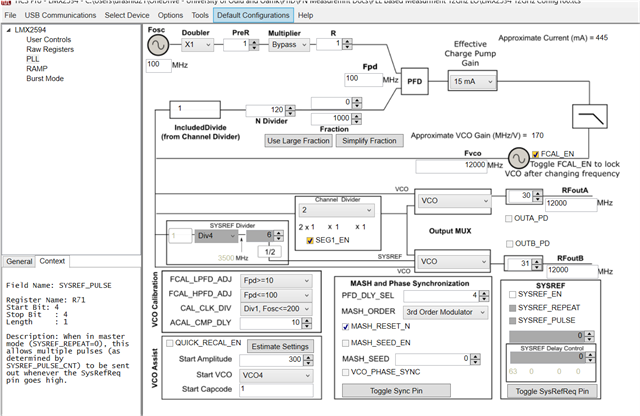The image size is (640, 416).
Task: Switch to the Context tab
Action: 52,261
